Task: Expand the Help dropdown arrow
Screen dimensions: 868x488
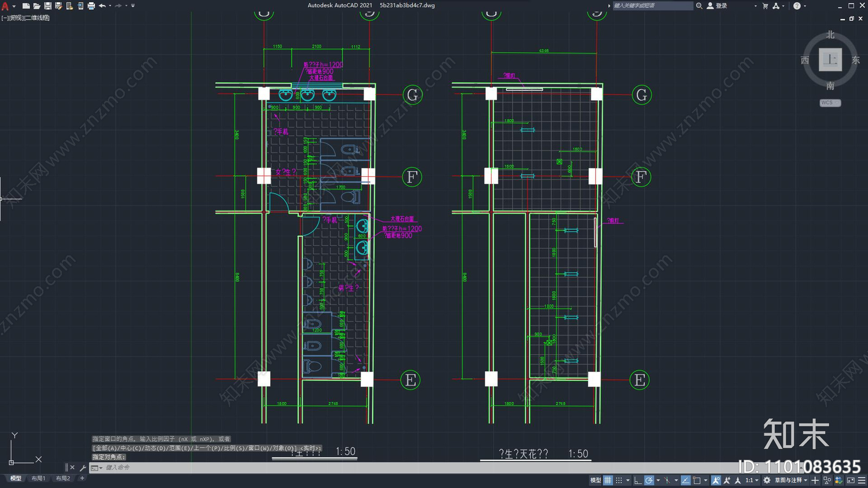Action: pos(805,6)
